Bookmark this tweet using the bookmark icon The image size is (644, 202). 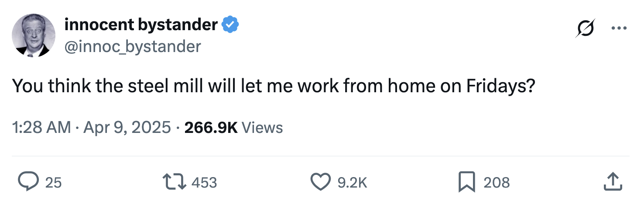(466, 182)
